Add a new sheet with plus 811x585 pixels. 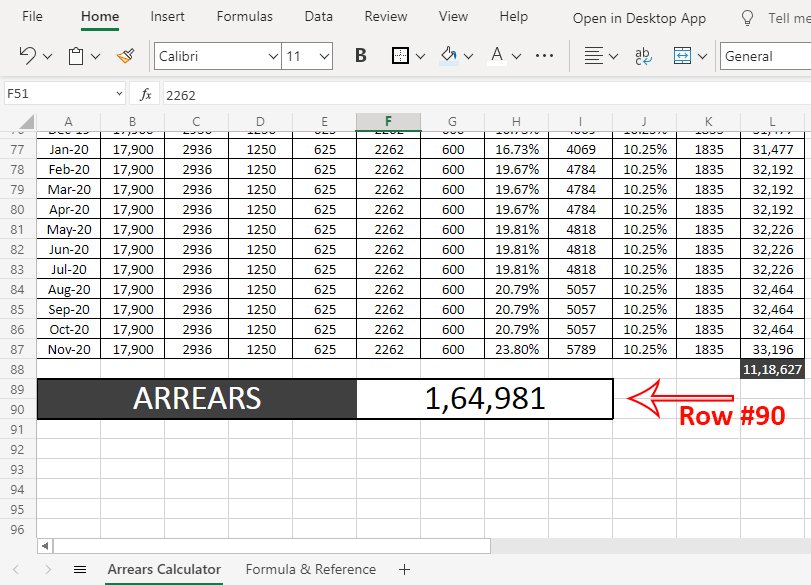[404, 569]
